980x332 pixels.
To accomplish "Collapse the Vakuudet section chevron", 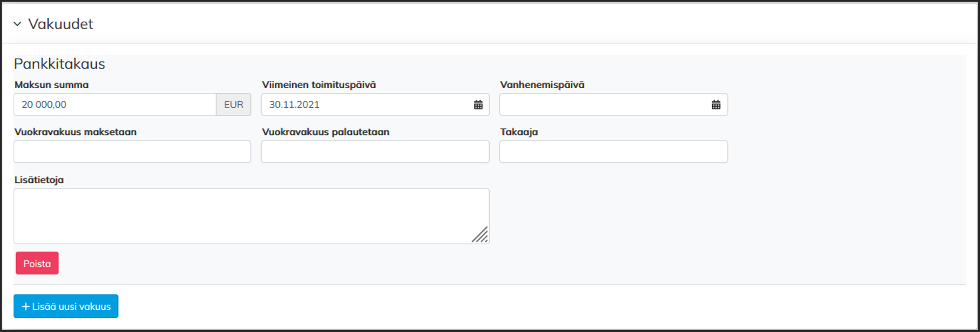I will coord(17,24).
